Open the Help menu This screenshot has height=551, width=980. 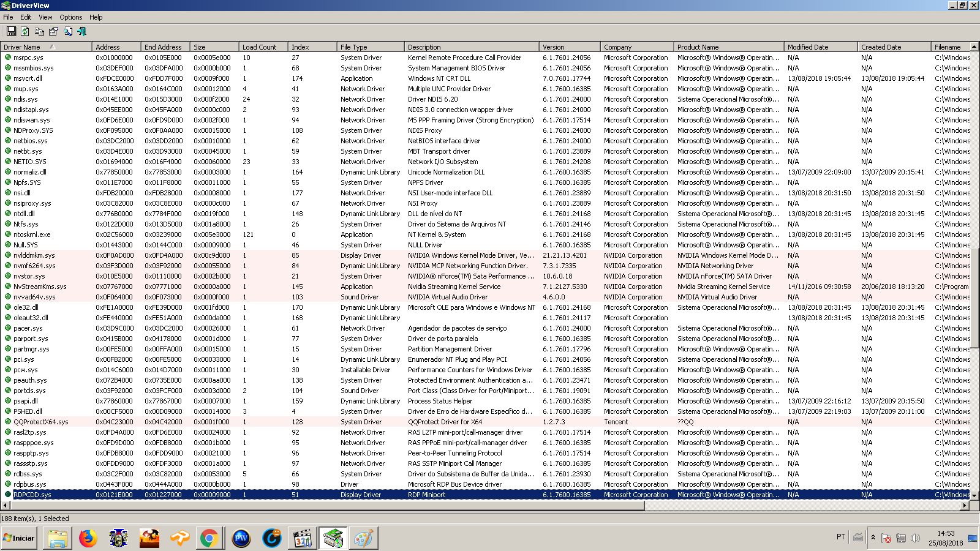[x=96, y=17]
